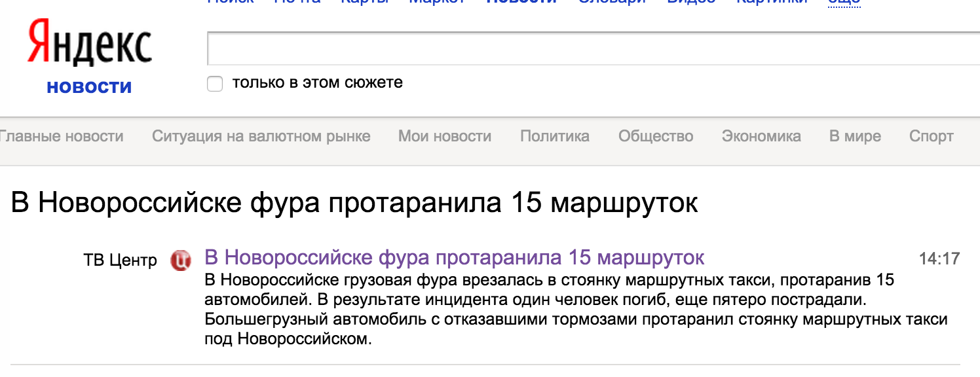
Task: Enable the 'только в этом сюжете' checkbox
Action: click(x=215, y=84)
